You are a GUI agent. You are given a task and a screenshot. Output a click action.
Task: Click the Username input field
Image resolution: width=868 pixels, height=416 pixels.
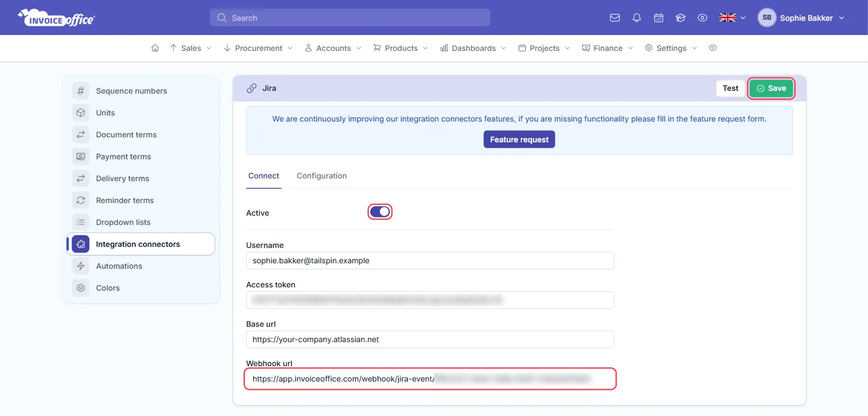click(430, 261)
